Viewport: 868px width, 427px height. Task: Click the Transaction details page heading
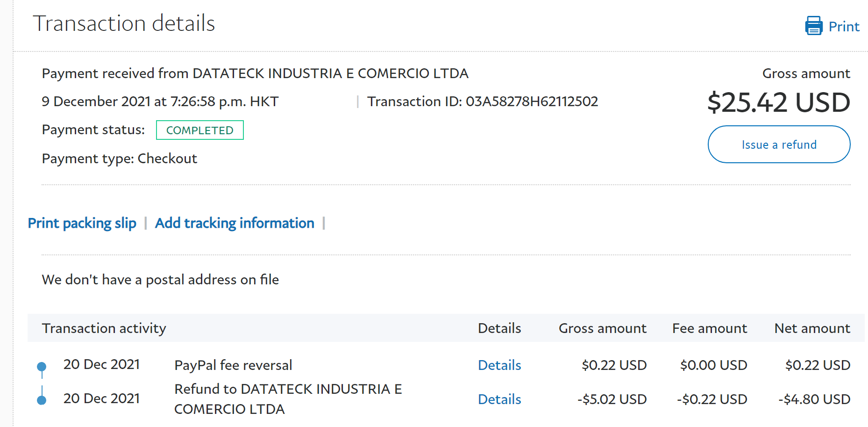click(x=124, y=23)
